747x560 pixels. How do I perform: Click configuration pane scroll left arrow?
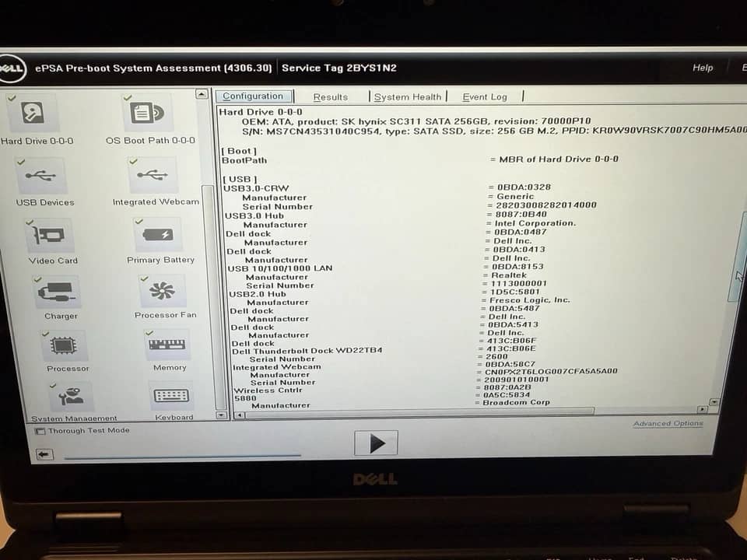[x=240, y=415]
